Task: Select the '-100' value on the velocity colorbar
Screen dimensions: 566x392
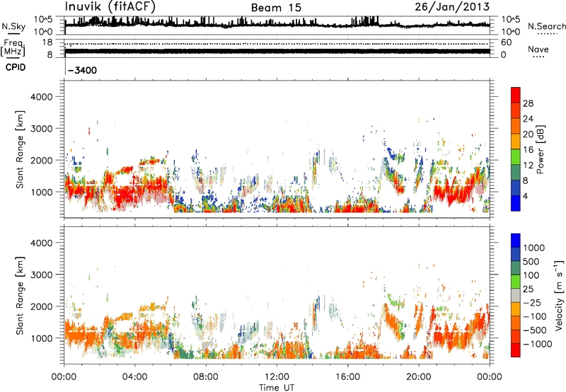Action: point(535,316)
